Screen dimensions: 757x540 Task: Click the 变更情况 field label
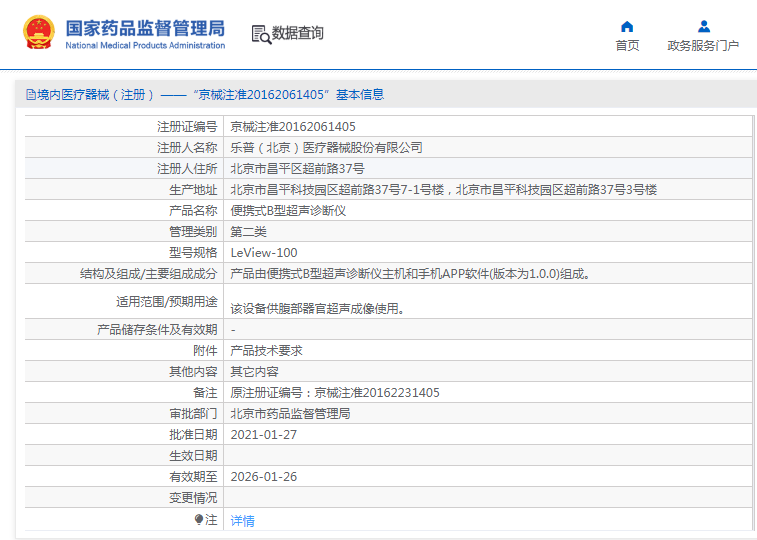(x=193, y=498)
